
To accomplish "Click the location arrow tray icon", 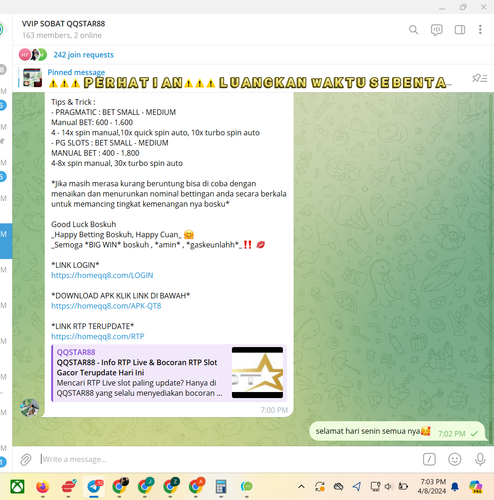I will (x=357, y=487).
